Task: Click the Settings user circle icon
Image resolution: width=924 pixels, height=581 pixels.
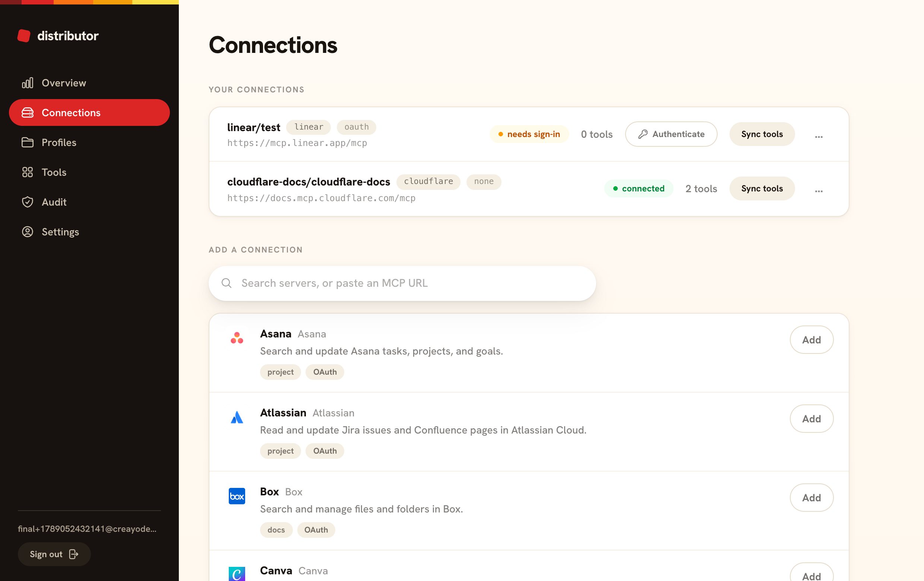Action: 28,232
